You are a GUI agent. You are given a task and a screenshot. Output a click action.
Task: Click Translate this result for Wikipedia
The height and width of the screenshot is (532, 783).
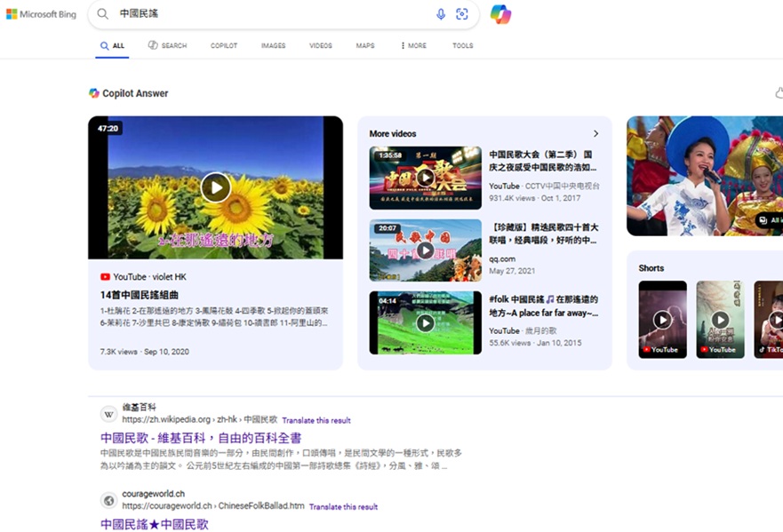(x=316, y=420)
